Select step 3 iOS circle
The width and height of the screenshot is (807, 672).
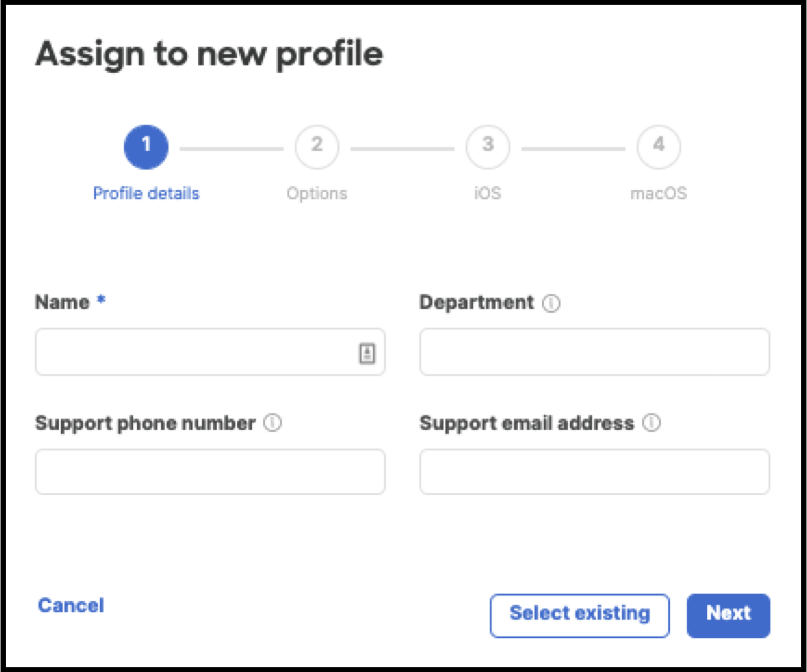(488, 147)
